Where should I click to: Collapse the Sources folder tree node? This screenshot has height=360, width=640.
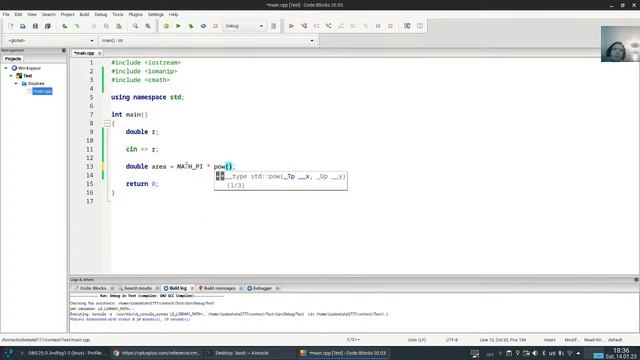point(16,83)
